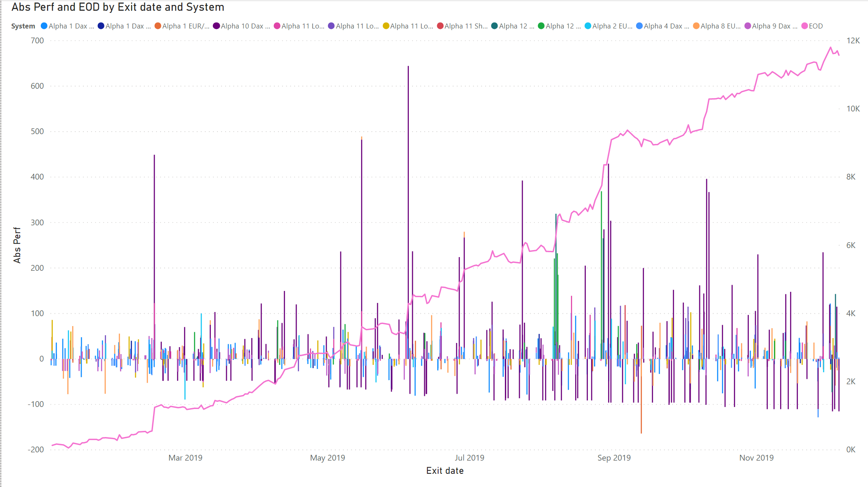Viewport: 868px width, 487px height.
Task: Click the Sep 2019 x-axis label
Action: [614, 458]
